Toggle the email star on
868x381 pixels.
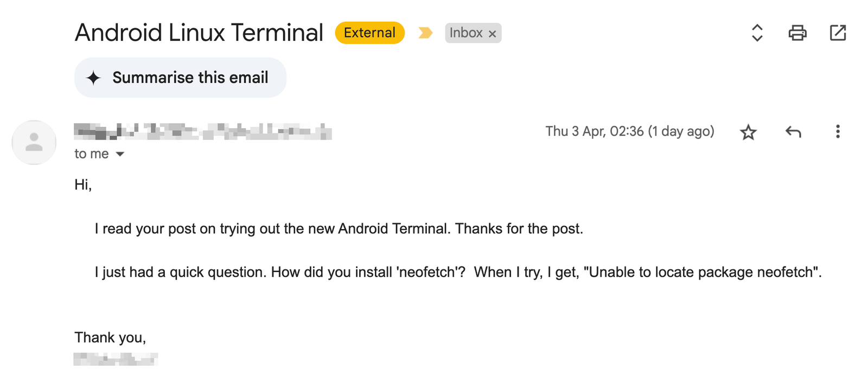(749, 131)
